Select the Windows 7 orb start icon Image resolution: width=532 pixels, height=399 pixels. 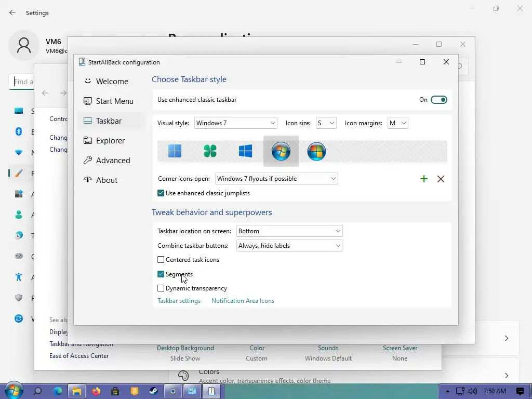tap(281, 151)
